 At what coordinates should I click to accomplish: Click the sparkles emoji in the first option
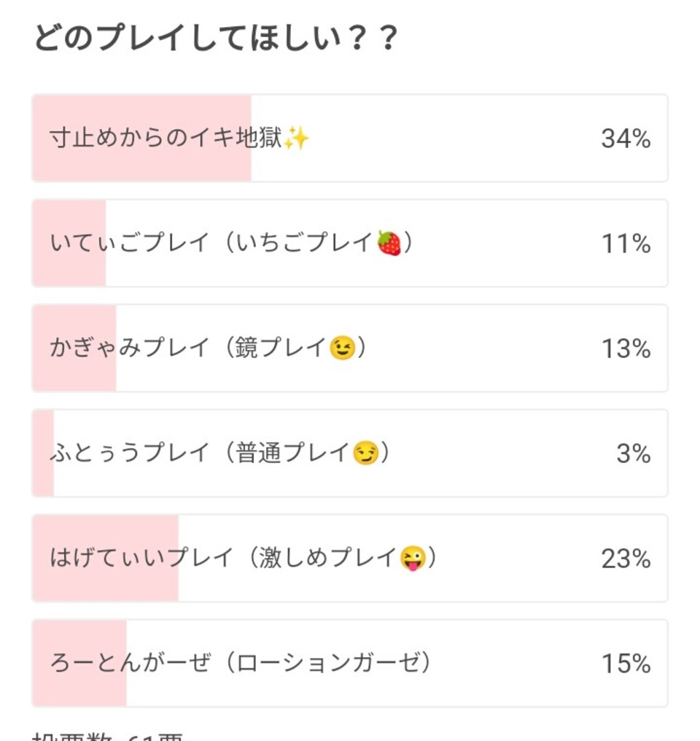coord(296,138)
